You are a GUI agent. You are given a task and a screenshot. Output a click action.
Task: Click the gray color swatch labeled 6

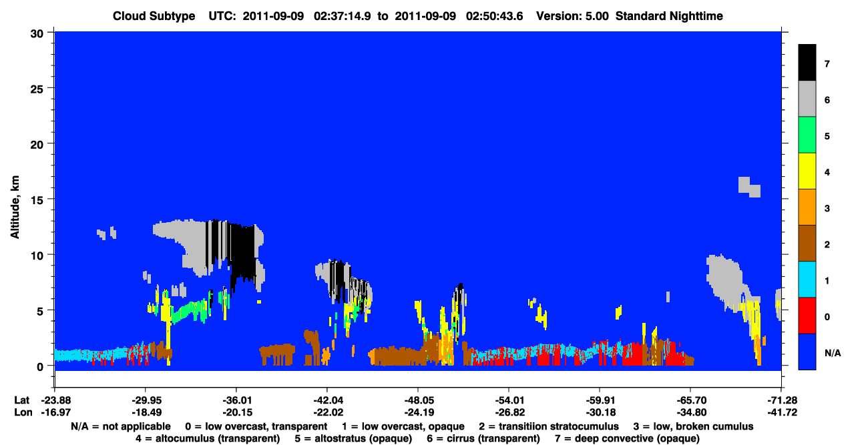point(807,99)
